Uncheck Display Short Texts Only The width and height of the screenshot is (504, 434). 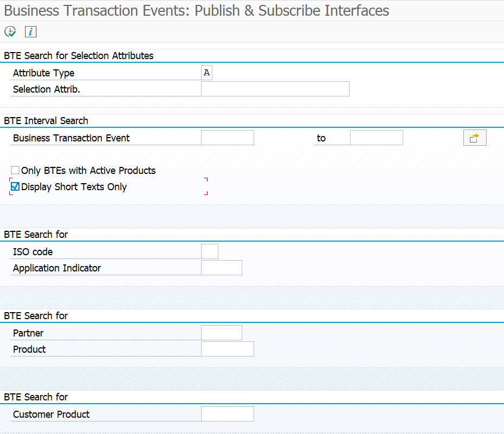coord(15,186)
